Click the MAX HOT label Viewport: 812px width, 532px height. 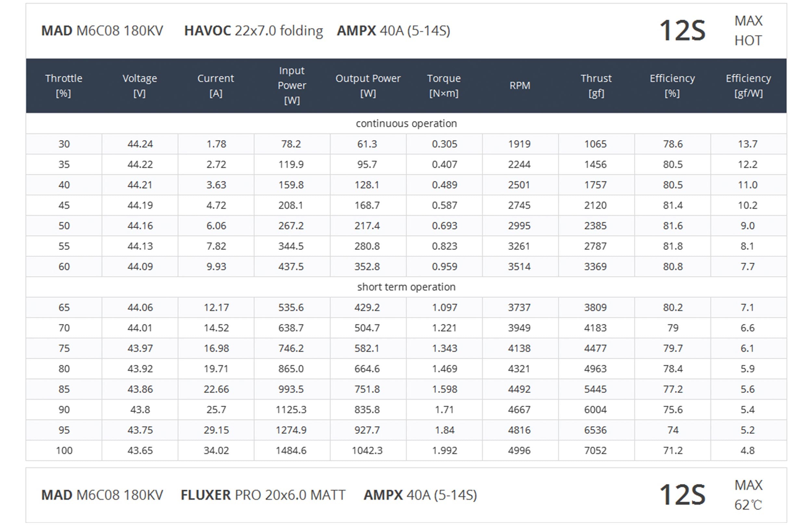tap(748, 31)
